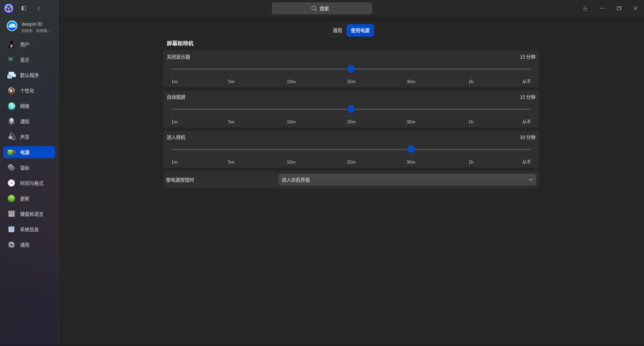Image resolution: width=644 pixels, height=346 pixels.
Task: Click the 进入待机 slider handle
Action: pos(411,149)
